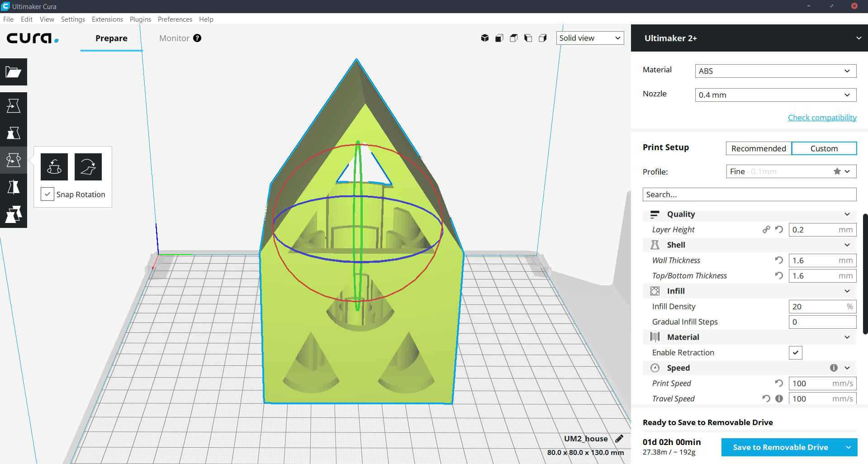
Task: Click the Layer Height value field
Action: (822, 230)
